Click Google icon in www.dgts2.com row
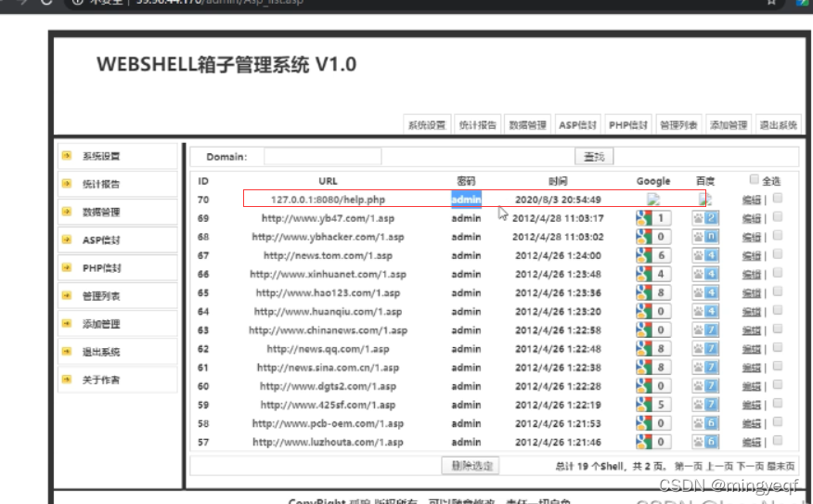 tap(653, 386)
